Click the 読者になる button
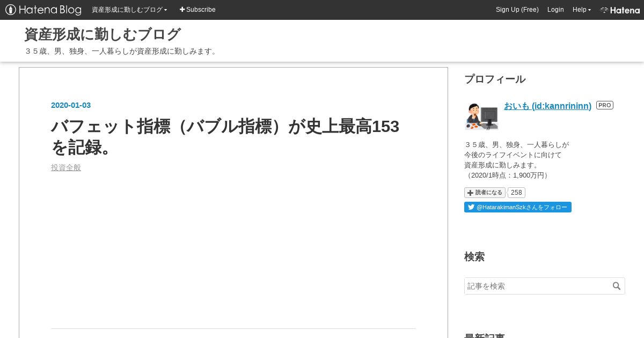Viewport: 644px width, 338px height. 485,193
